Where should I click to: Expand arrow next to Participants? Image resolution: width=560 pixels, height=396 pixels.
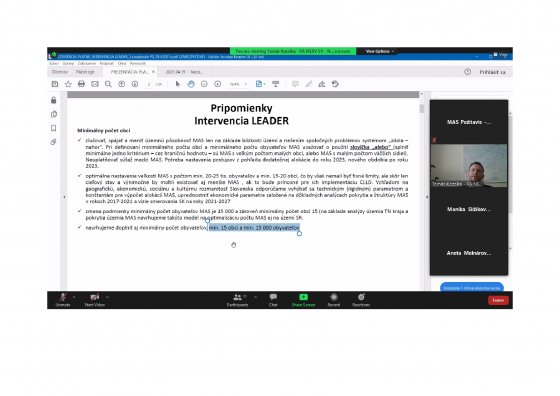point(256,297)
